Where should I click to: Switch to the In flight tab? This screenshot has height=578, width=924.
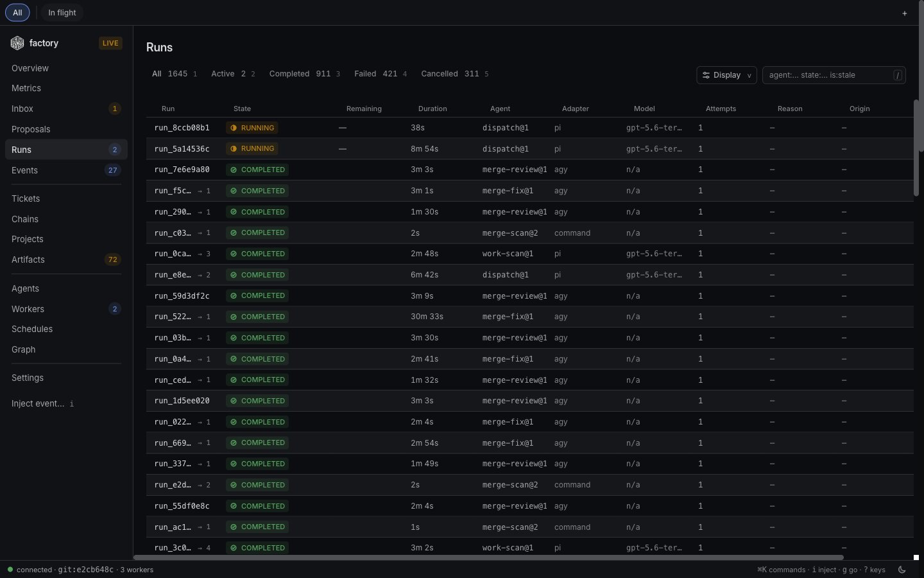click(62, 12)
